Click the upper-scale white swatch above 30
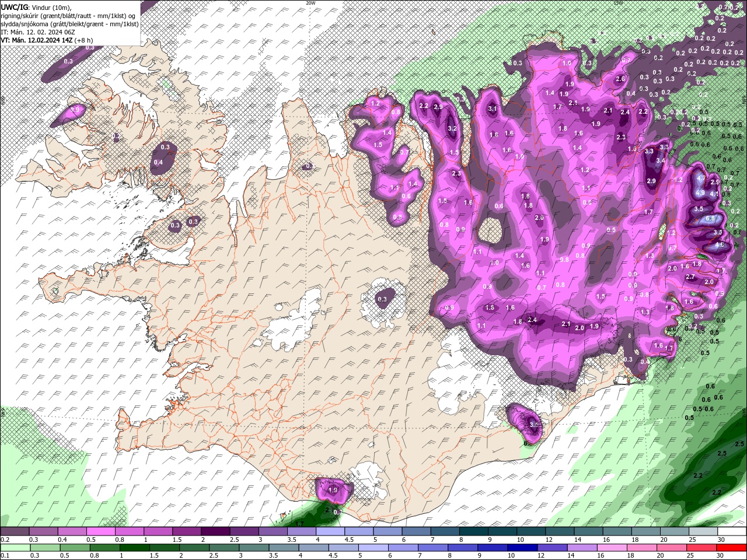Image resolution: width=747 pixels, height=560 pixels. (731, 531)
